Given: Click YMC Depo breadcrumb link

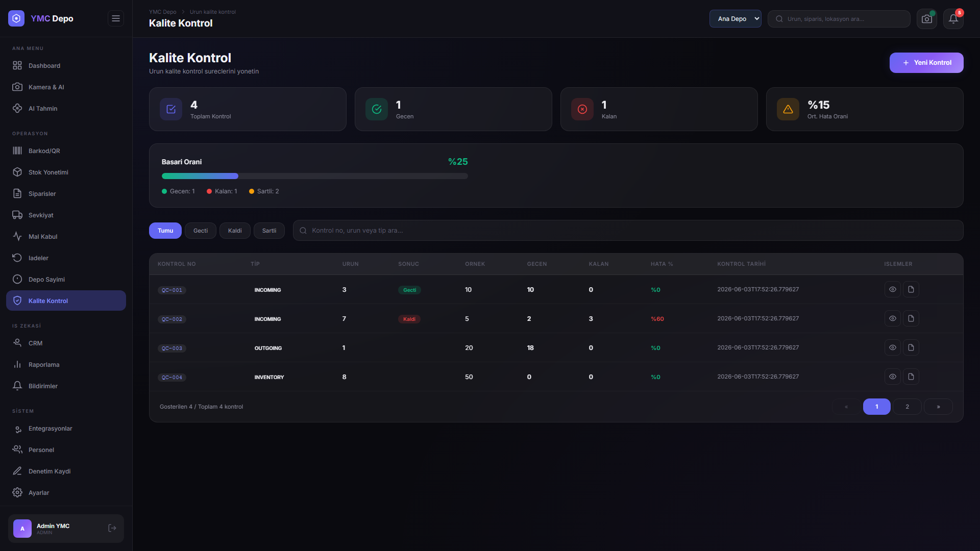Looking at the screenshot, I should coord(162,12).
